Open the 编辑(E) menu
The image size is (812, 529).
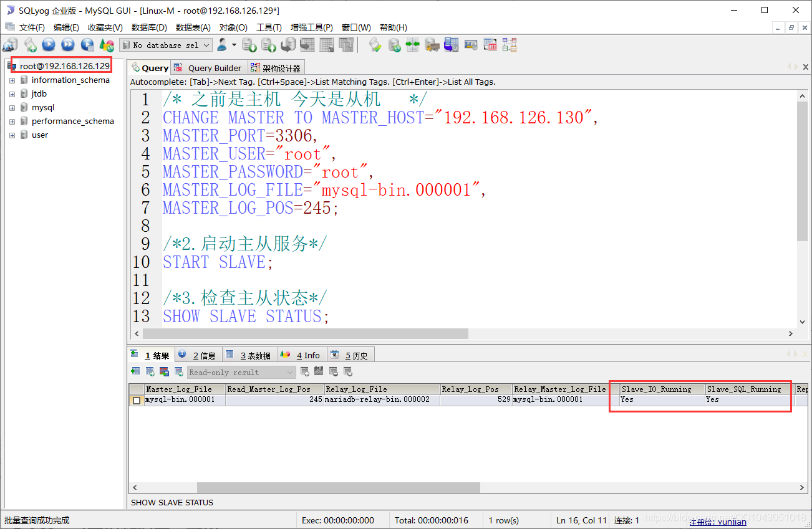[x=66, y=27]
